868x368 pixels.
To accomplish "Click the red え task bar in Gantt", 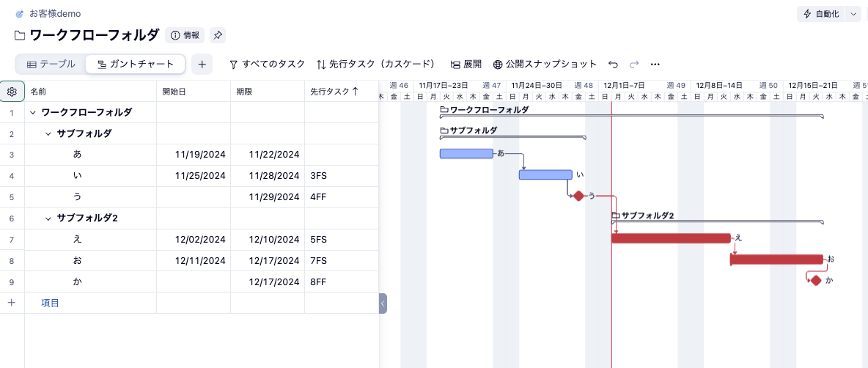I will pyautogui.click(x=671, y=238).
